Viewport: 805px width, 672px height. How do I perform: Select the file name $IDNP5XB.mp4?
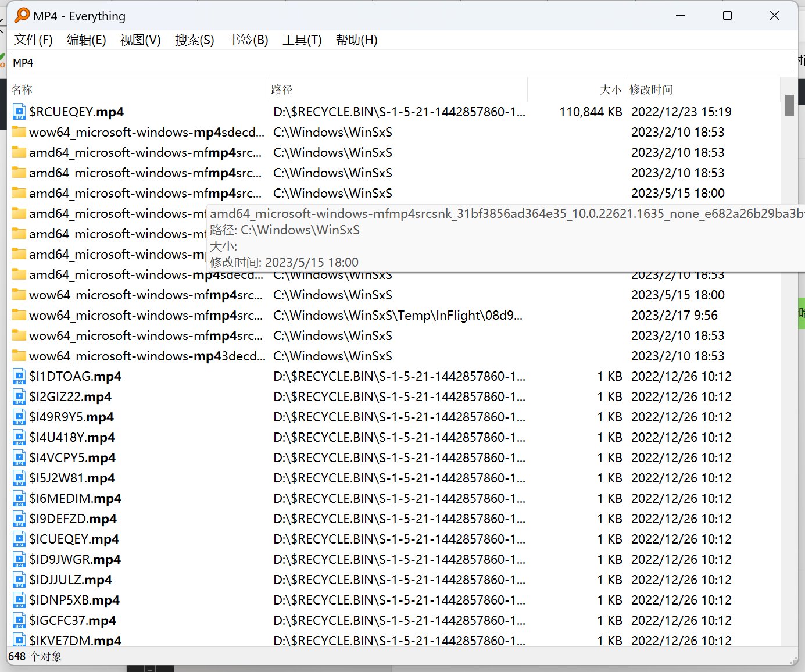pyautogui.click(x=74, y=600)
